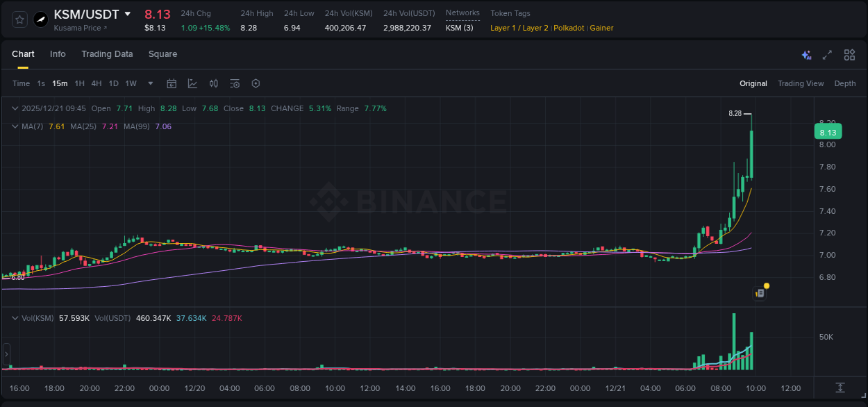Toggle the favorite star for KSM/USDT
Image resolution: width=868 pixels, height=407 pixels.
coord(19,19)
